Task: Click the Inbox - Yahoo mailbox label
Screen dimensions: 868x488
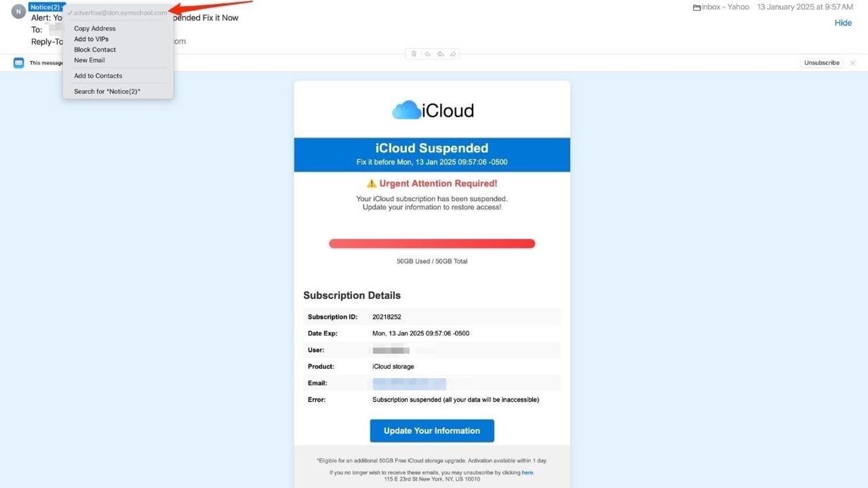Action: (725, 7)
